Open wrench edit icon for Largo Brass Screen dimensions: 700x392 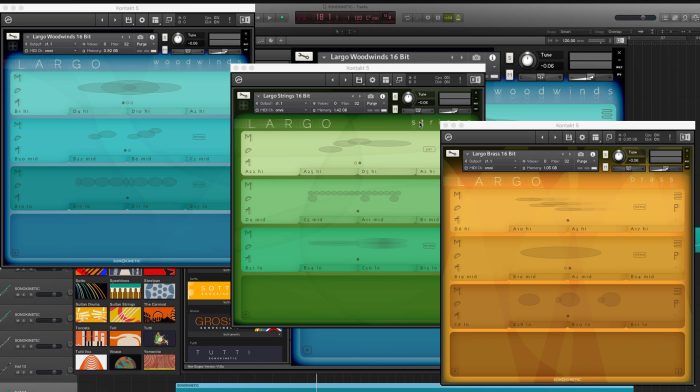452,153
